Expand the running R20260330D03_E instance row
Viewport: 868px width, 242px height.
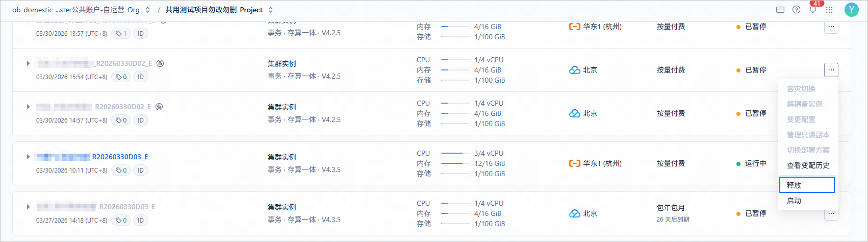coord(28,157)
